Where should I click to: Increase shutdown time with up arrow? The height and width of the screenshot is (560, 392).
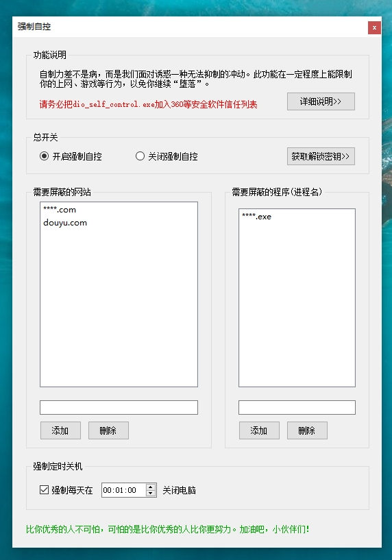click(151, 487)
